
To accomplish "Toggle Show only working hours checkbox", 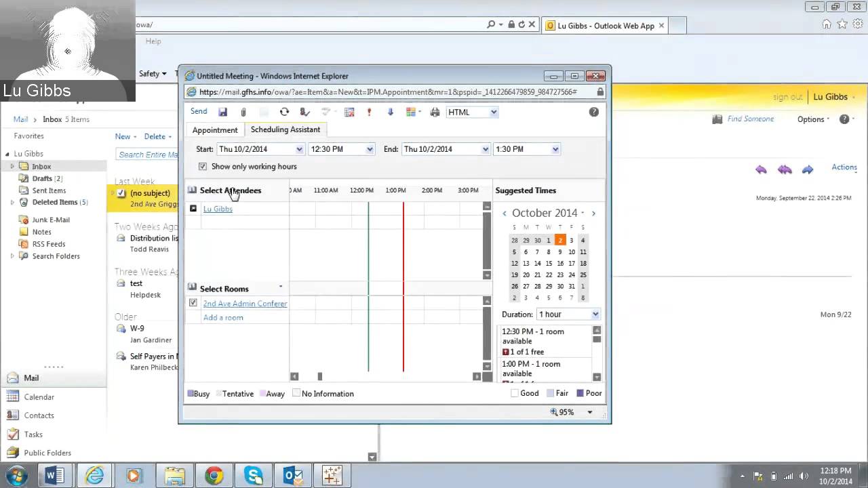I will 202,166.
